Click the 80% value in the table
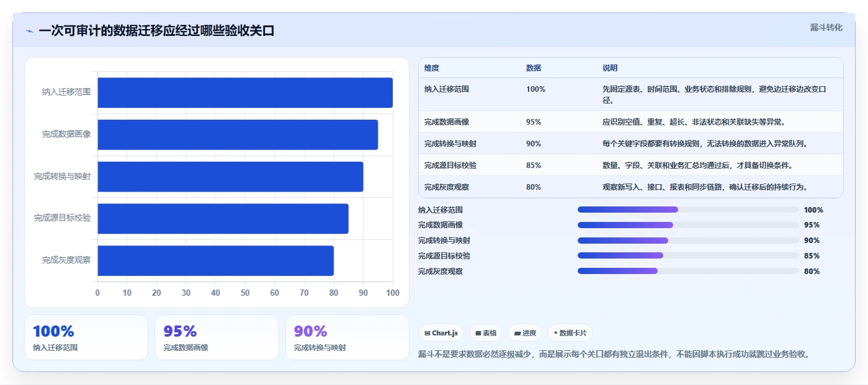The width and height of the screenshot is (868, 385). point(534,187)
